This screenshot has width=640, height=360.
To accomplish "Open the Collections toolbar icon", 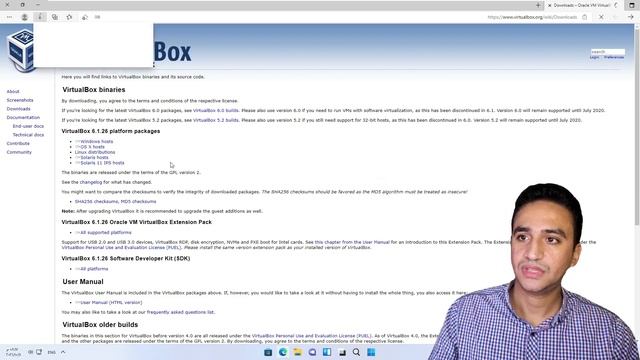I will coord(55,17).
